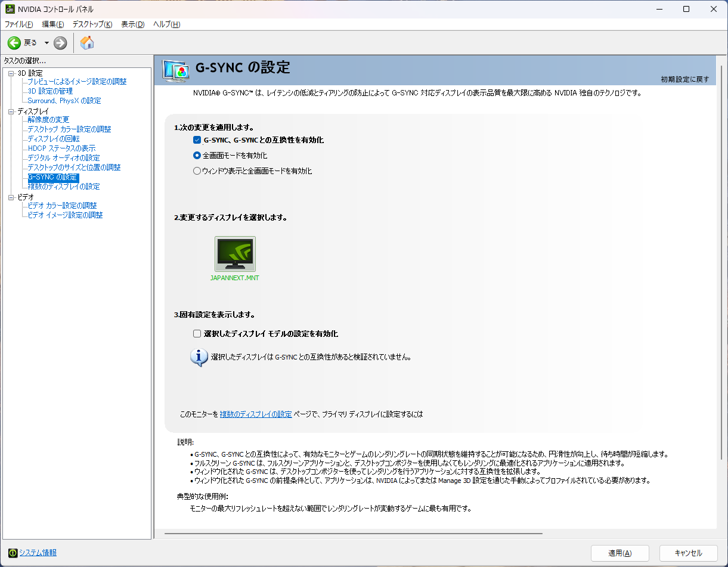The image size is (728, 567).
Task: Open ビデオ カラー設定の調整
Action: (62, 206)
